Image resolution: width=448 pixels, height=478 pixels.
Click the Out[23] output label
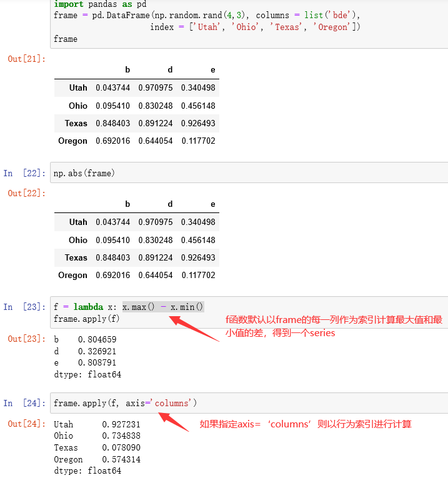[x=26, y=339]
